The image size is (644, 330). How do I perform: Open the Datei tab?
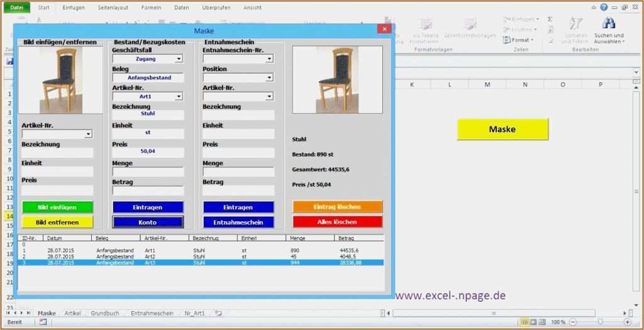tap(16, 8)
